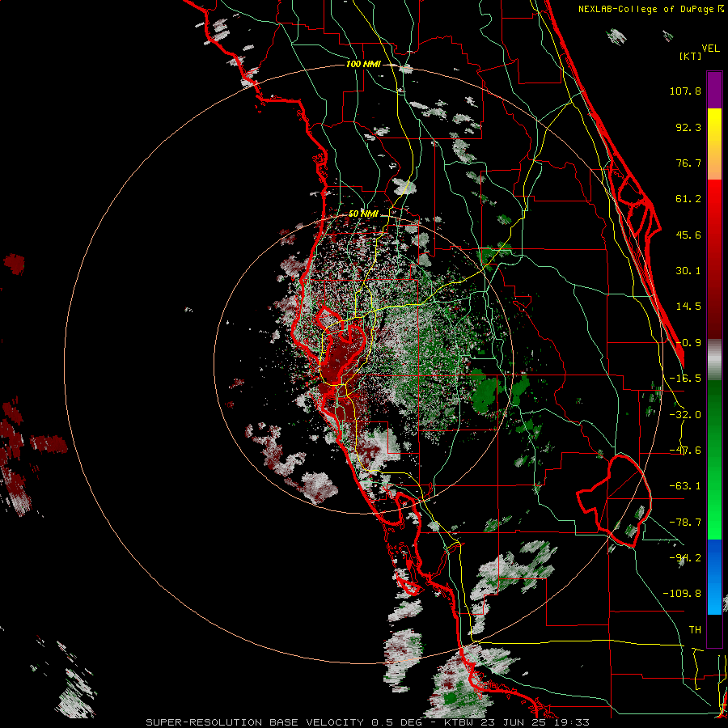
Task: Pick the green segment of velocity scale
Action: (x=714, y=459)
